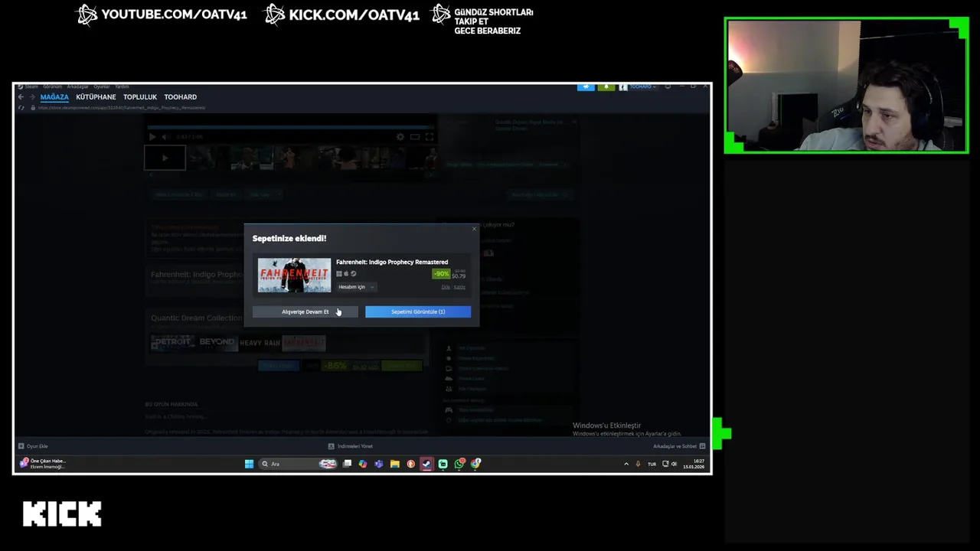
Task: Open the 'Öne Çıkan Habe...' news widget
Action: [x=44, y=464]
